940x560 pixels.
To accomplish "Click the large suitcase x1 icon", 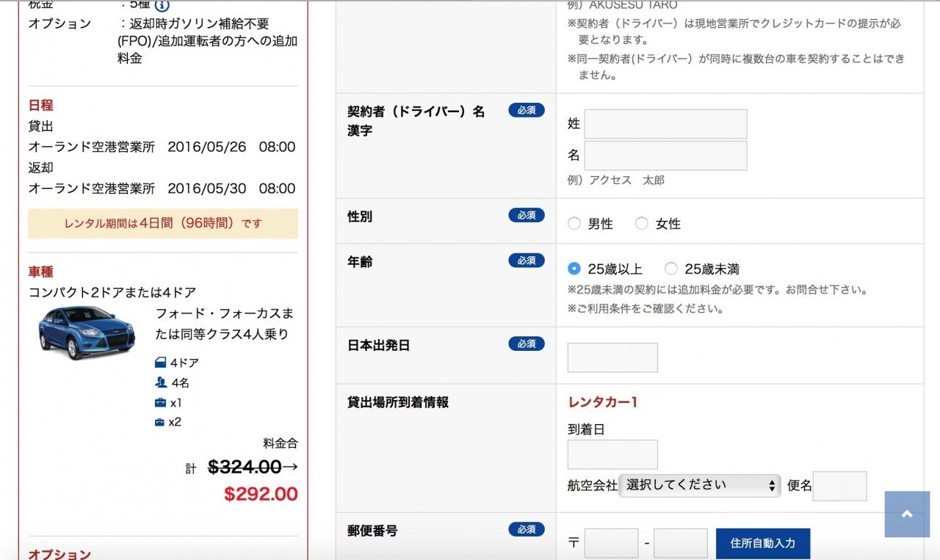I will click(160, 403).
